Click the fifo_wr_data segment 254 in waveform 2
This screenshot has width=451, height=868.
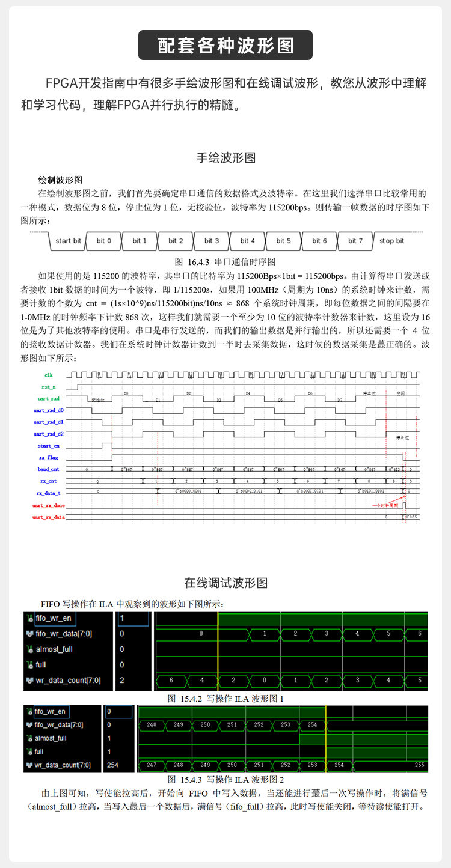(312, 725)
